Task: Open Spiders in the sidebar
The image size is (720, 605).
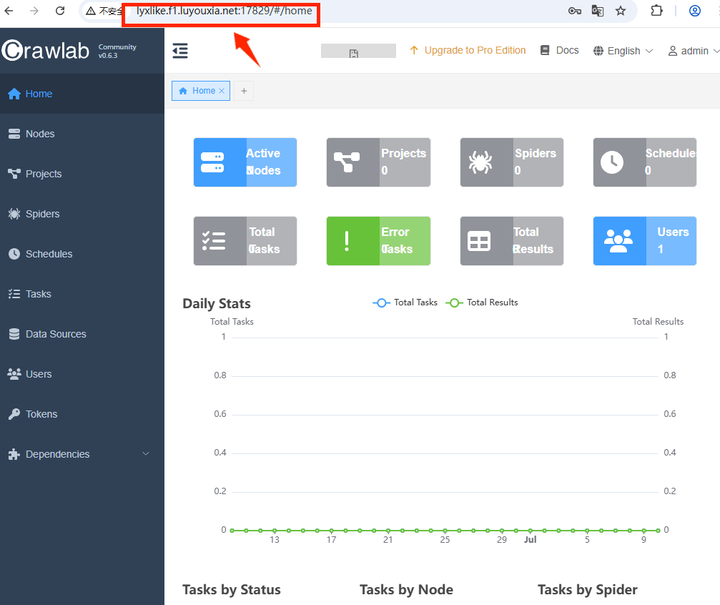Action: point(82,213)
